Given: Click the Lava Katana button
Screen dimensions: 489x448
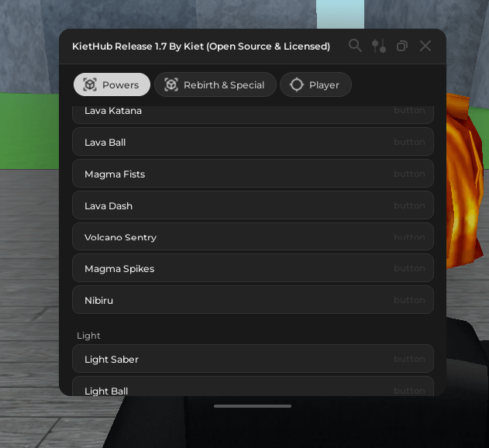Looking at the screenshot, I should pyautogui.click(x=253, y=114).
